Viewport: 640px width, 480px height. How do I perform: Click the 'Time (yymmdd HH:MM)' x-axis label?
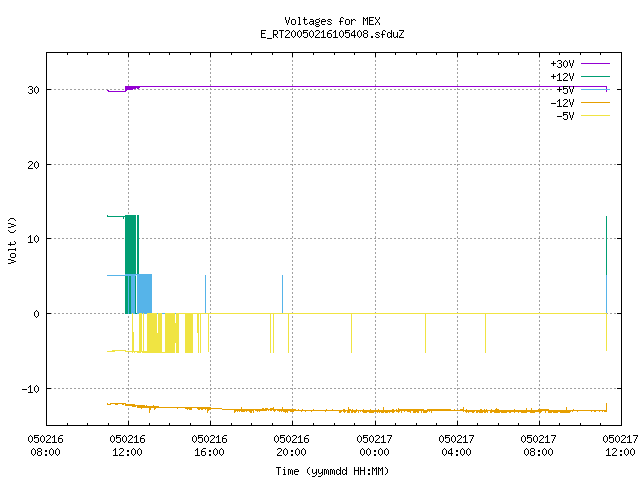(332, 471)
